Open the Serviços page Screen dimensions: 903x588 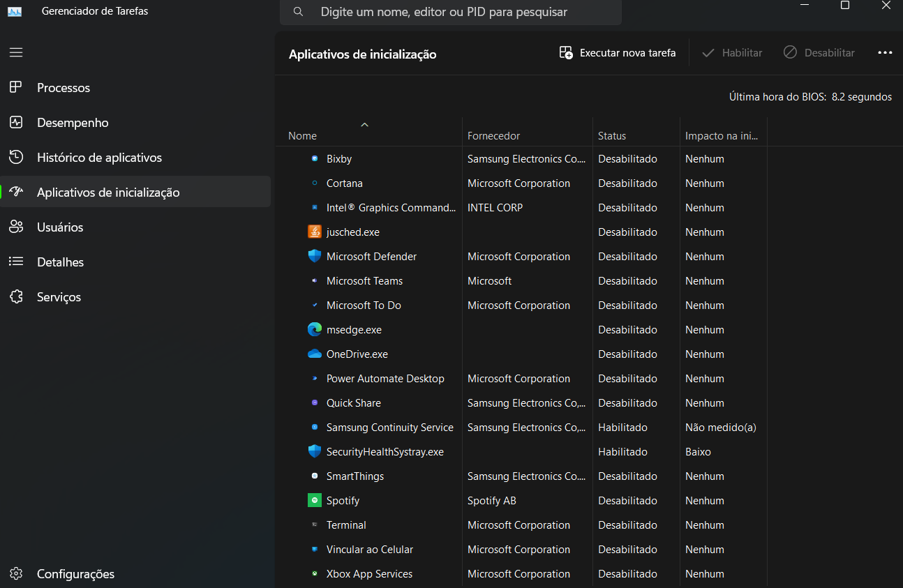(135, 296)
